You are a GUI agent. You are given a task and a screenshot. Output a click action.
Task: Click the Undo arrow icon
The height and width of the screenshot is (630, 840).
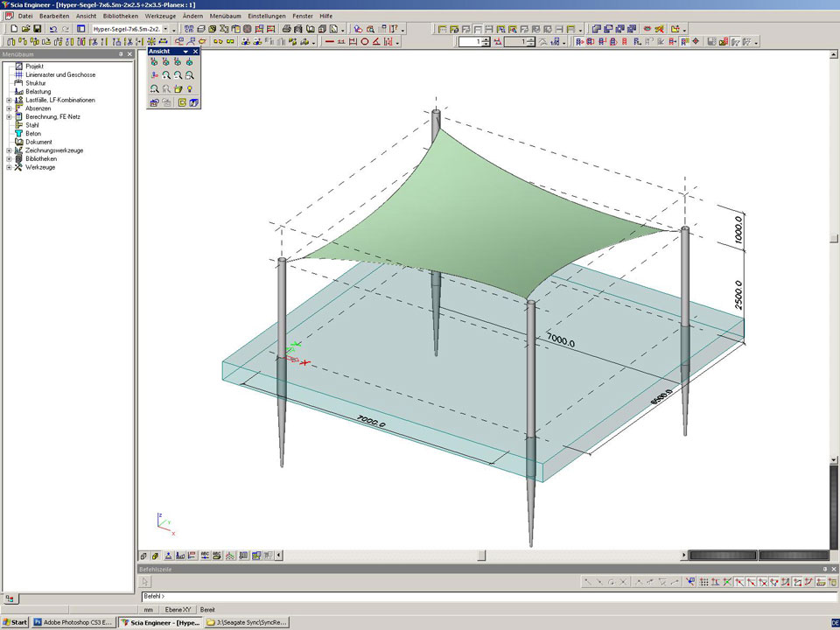pos(53,29)
